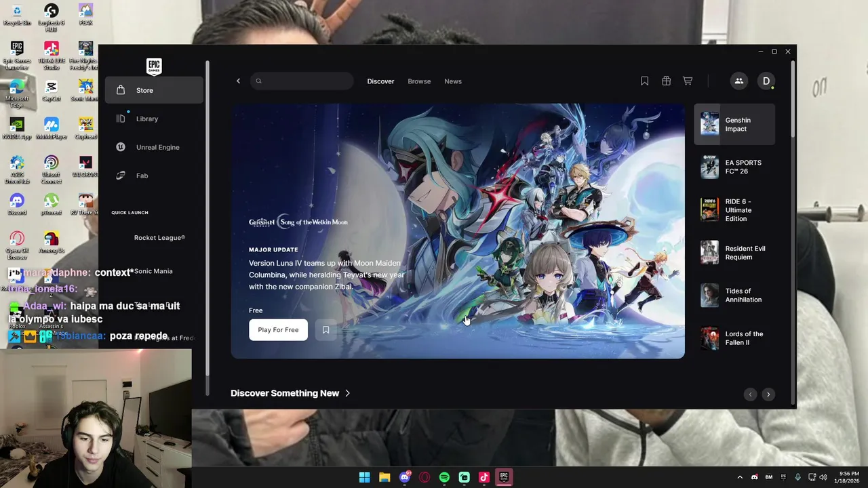Select EA SPORTS FC 26 in featured list
868x488 pixels.
tap(734, 167)
